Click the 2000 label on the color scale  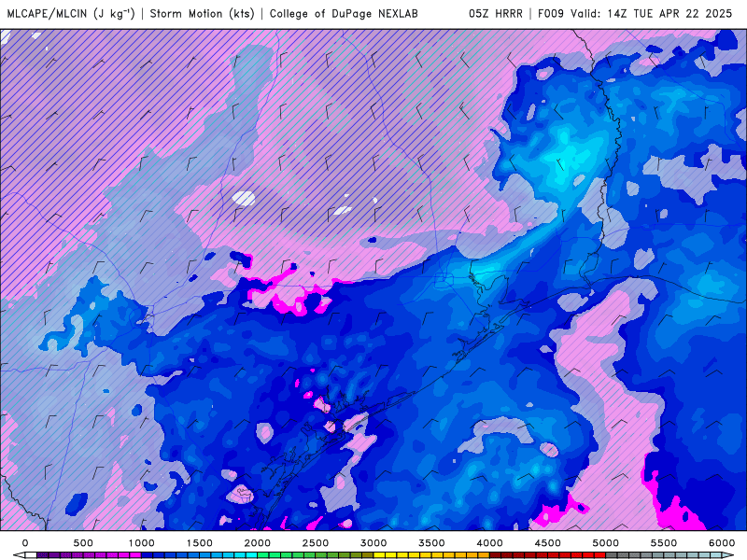coord(258,543)
